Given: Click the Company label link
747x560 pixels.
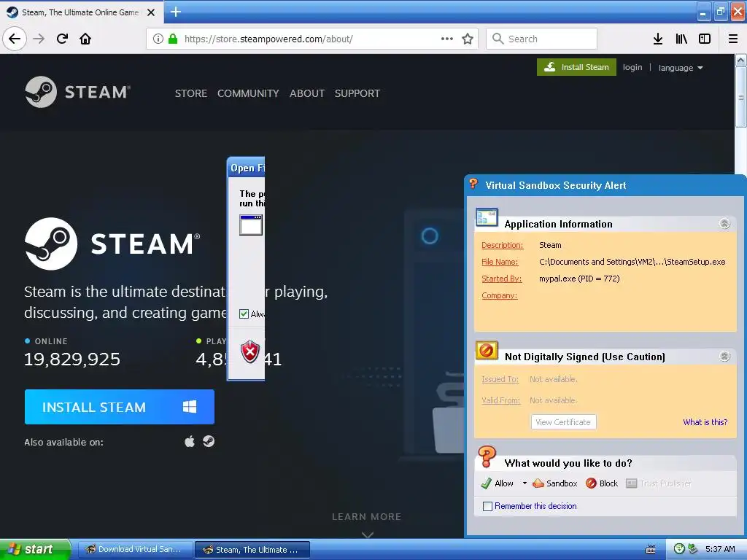Looking at the screenshot, I should click(499, 296).
